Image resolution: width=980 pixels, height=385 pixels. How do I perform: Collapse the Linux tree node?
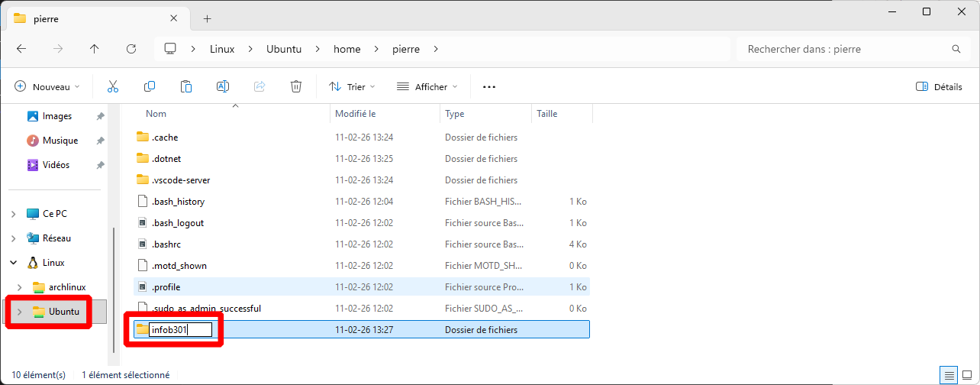14,263
